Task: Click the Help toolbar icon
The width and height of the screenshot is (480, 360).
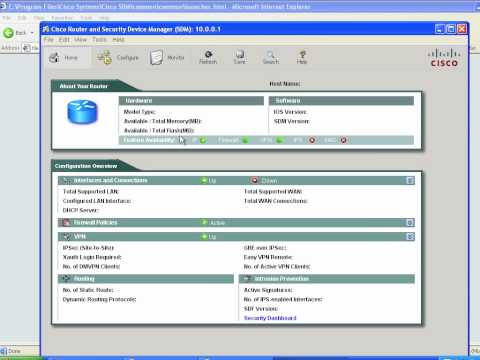Action: click(302, 57)
